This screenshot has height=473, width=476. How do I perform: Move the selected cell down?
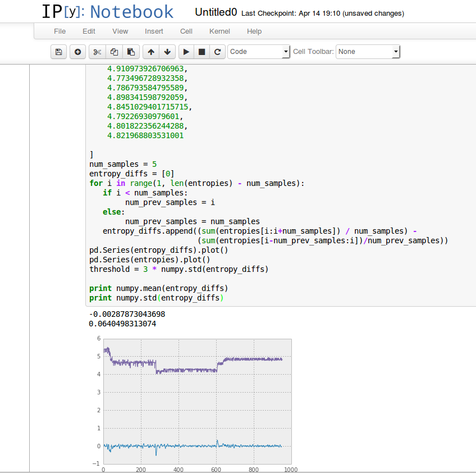tap(167, 51)
